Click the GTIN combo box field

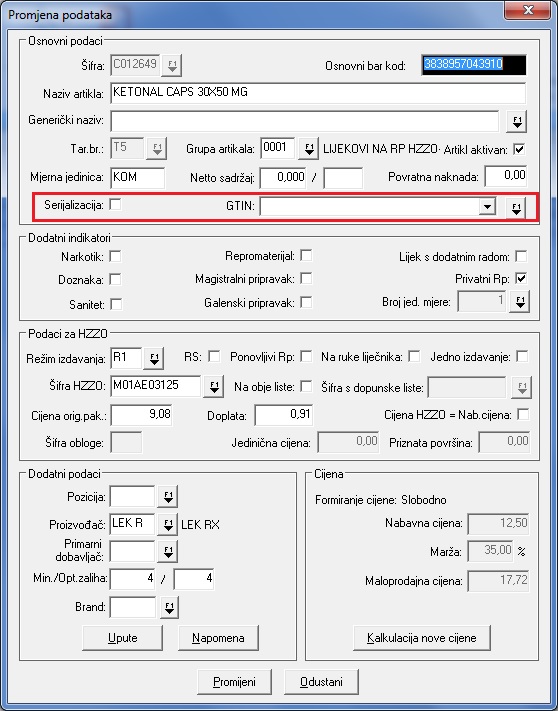point(378,207)
